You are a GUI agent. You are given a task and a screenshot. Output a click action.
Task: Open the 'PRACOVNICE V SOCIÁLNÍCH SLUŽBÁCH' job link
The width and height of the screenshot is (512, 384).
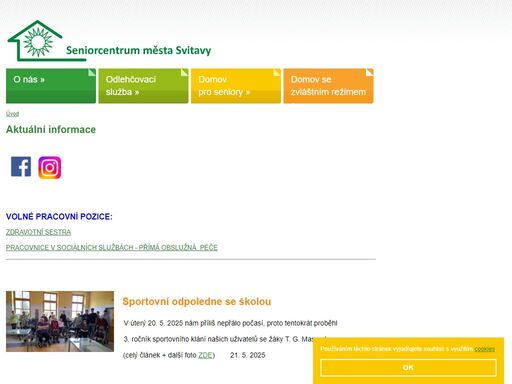(112, 247)
